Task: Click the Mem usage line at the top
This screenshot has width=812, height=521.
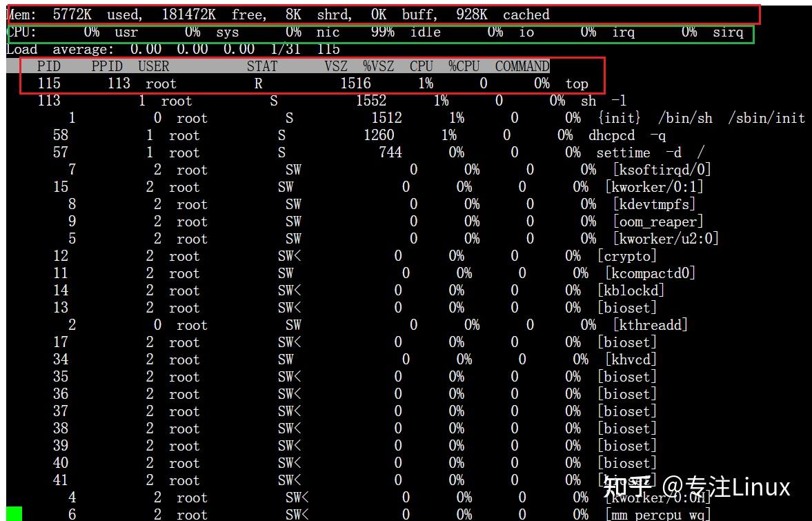Action: pyautogui.click(x=276, y=14)
